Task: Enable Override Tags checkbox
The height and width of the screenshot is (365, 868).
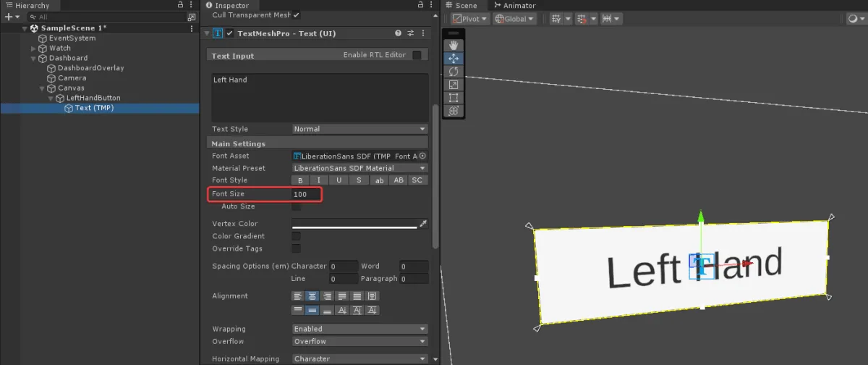Action: coord(296,248)
